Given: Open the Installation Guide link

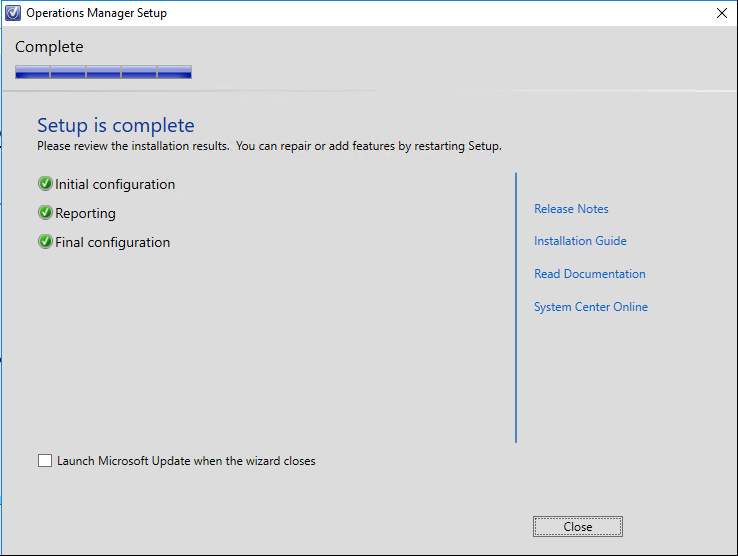Looking at the screenshot, I should (580, 241).
